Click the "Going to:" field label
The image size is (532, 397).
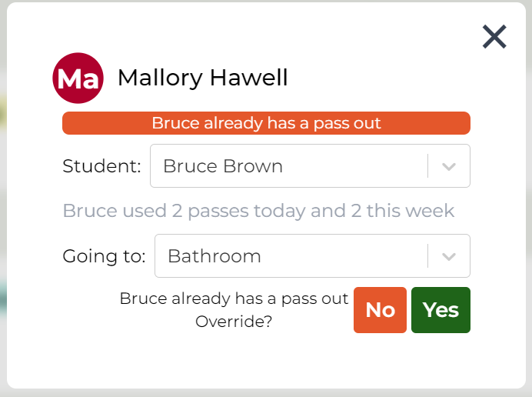pos(104,256)
